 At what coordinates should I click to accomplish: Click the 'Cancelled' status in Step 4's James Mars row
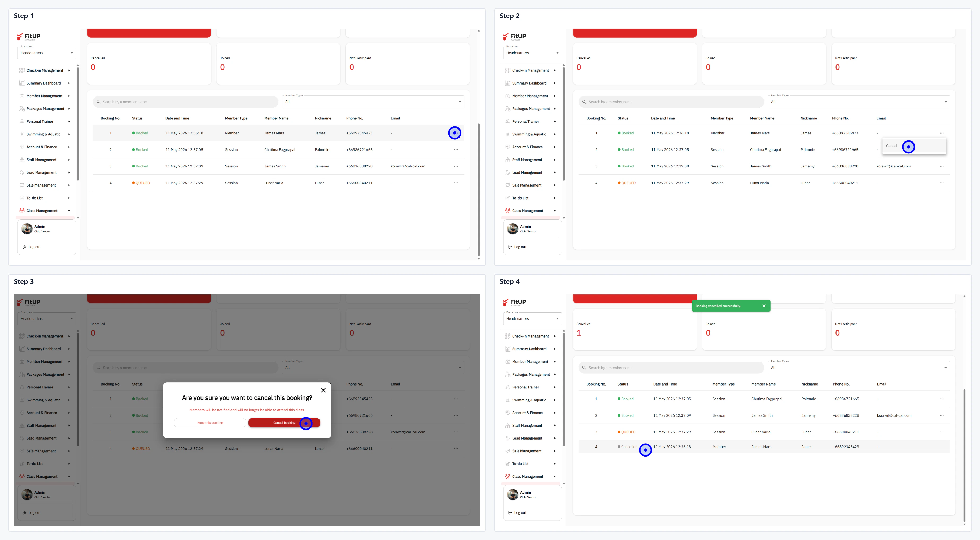[x=627, y=447]
